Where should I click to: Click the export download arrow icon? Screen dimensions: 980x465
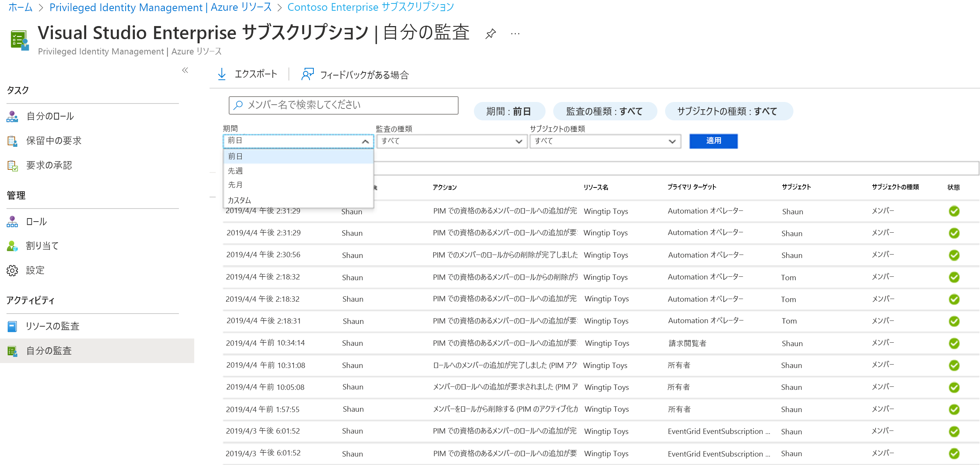(222, 74)
